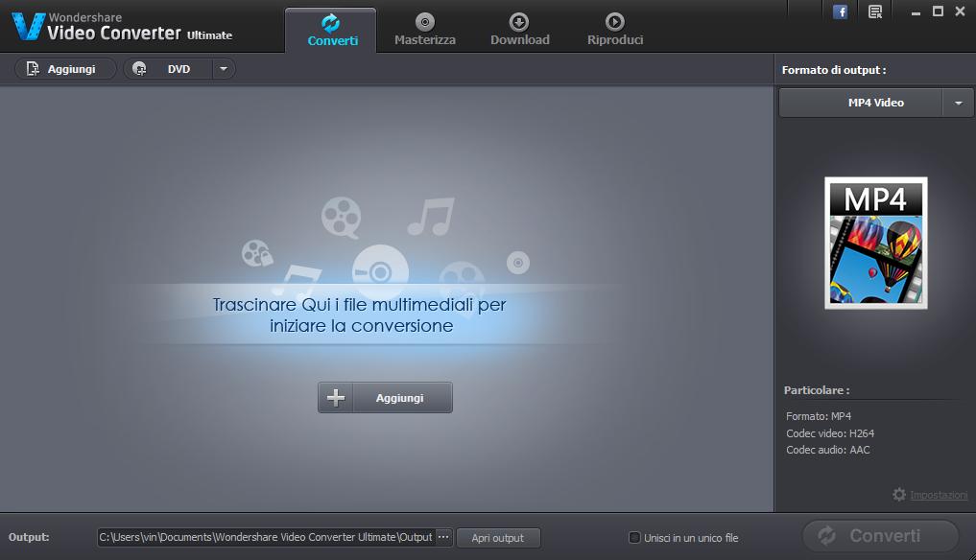Screen dimensions: 976x560
Task: Click the large center Aggiungi button
Action: [x=385, y=398]
